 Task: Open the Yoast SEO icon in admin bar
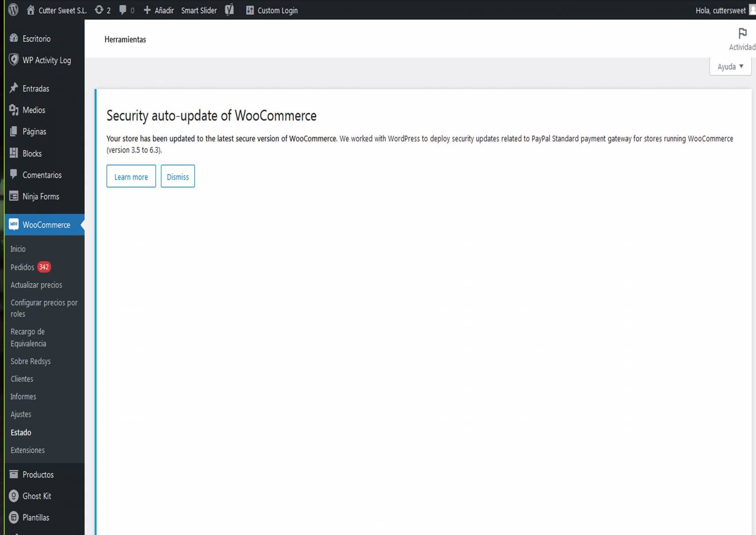(229, 10)
